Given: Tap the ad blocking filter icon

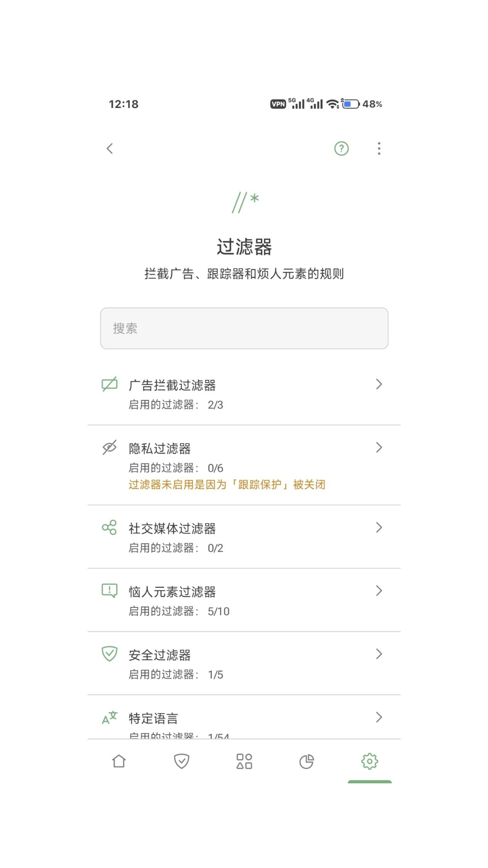Looking at the screenshot, I should [x=109, y=384].
